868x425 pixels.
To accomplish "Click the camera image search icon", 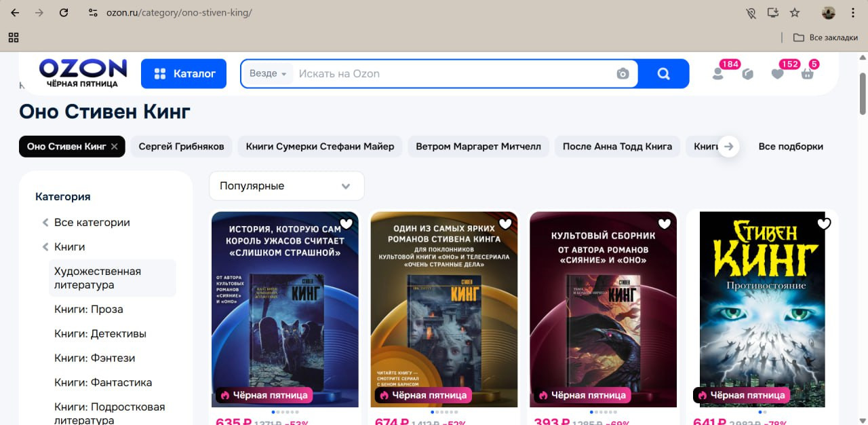I will click(623, 74).
